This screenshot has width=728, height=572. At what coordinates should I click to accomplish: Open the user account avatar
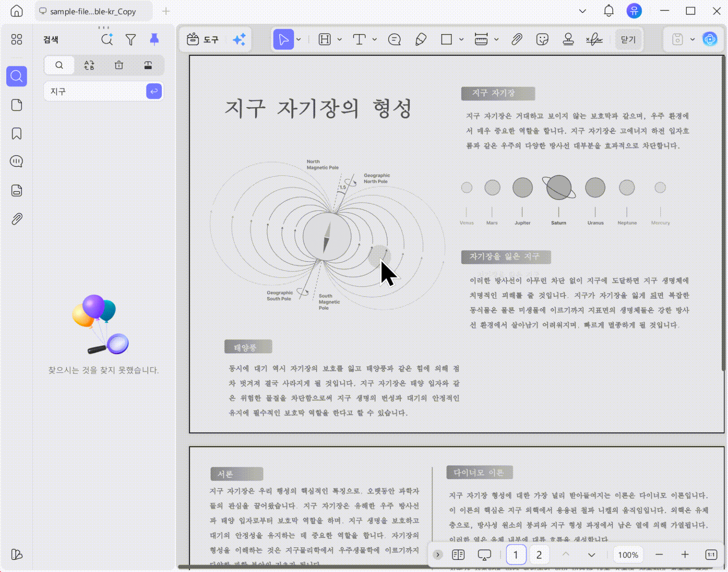click(x=634, y=11)
